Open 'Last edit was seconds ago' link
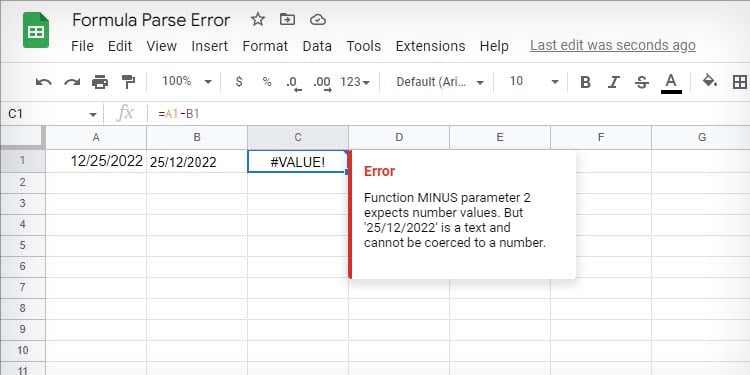Screen dimensions: 750x375 613,45
